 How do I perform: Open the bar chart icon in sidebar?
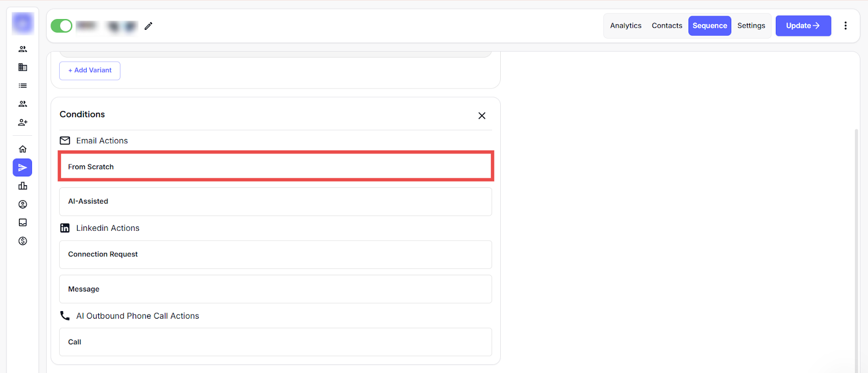[23, 186]
